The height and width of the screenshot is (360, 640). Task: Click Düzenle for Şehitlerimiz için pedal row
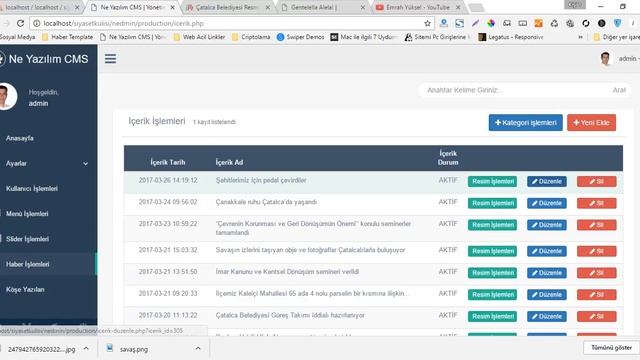547,181
